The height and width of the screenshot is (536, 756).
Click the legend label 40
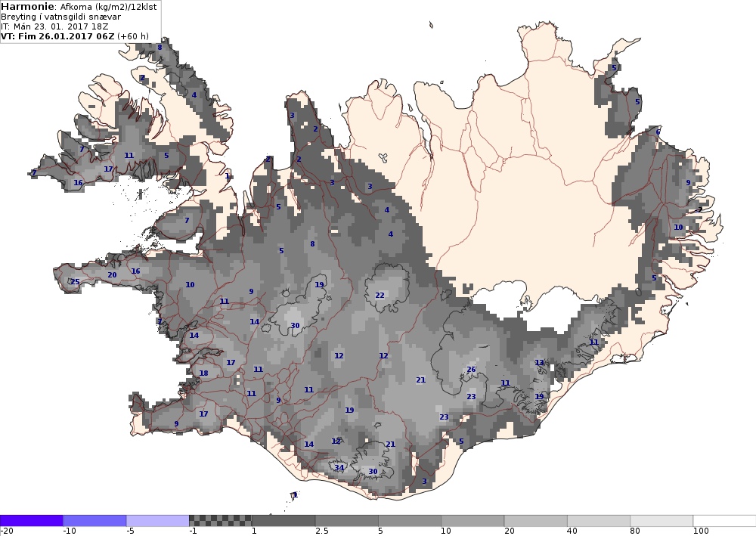(x=573, y=531)
